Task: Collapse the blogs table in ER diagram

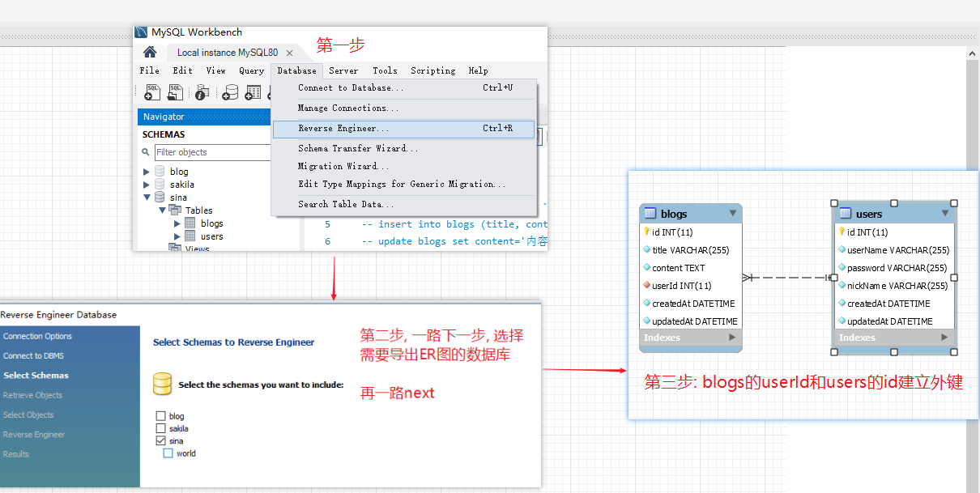Action: (x=733, y=214)
